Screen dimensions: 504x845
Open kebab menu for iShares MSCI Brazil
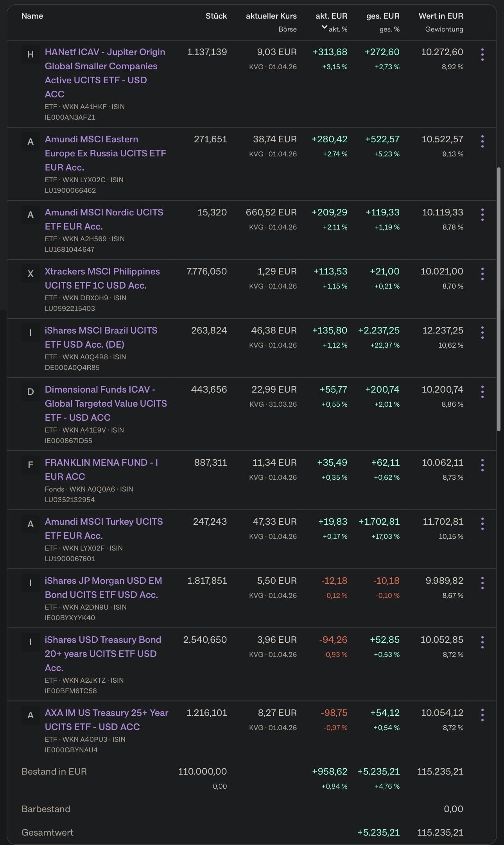tap(482, 333)
